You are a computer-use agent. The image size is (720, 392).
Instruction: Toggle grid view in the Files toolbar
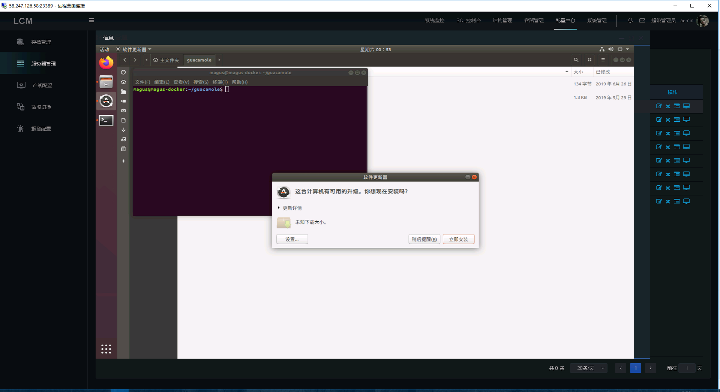pyautogui.click(x=590, y=60)
